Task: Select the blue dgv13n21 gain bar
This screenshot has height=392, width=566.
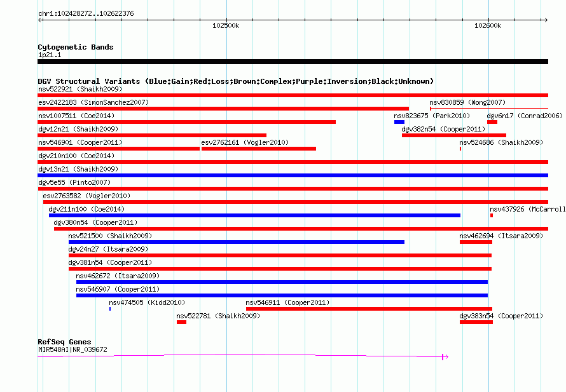Action: [x=293, y=175]
